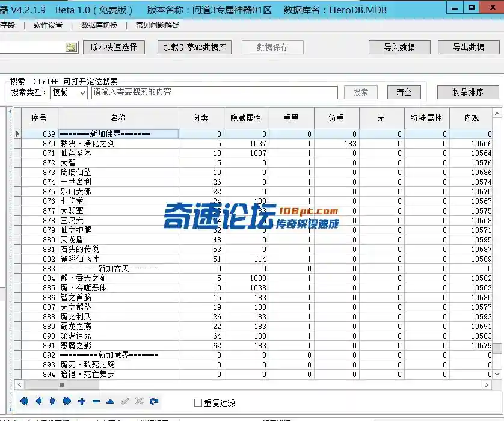Click the vertical scrollbar up arrow

497,114
